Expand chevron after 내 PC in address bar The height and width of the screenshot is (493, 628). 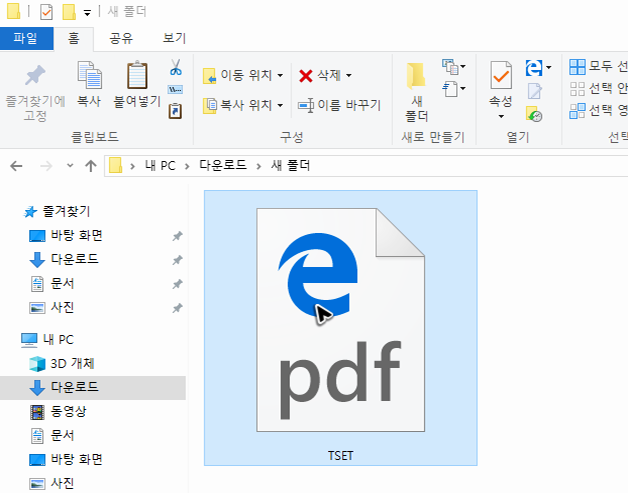tap(187, 166)
